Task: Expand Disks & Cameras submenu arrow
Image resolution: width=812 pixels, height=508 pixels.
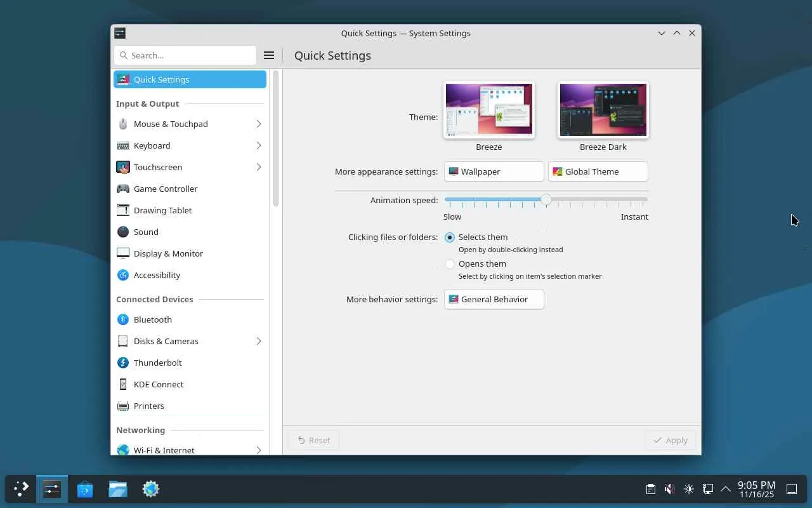Action: pos(259,341)
